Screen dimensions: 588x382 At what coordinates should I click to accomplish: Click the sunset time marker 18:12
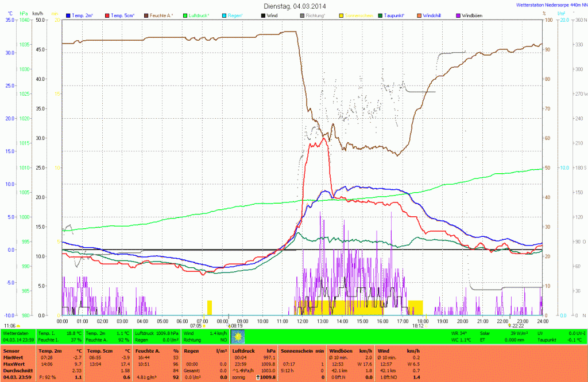click(x=418, y=326)
